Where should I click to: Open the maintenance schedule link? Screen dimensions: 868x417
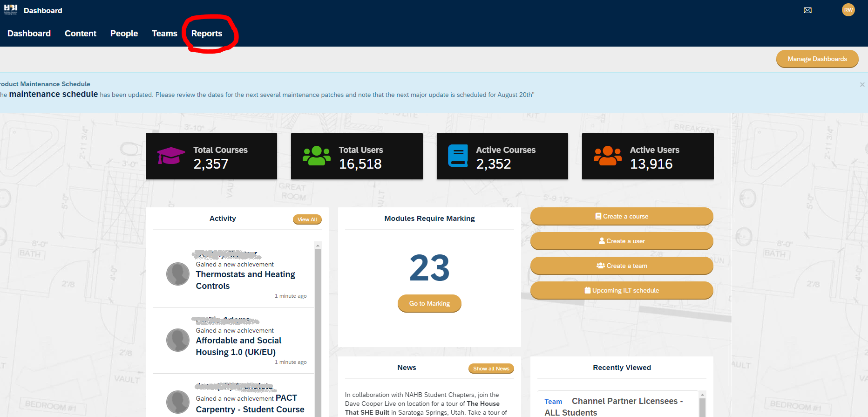[x=54, y=94]
